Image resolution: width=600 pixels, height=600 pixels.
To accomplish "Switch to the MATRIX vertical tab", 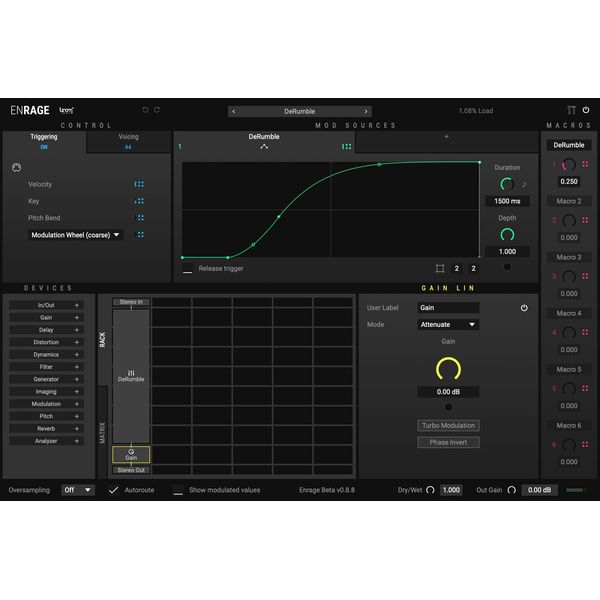I will click(102, 432).
